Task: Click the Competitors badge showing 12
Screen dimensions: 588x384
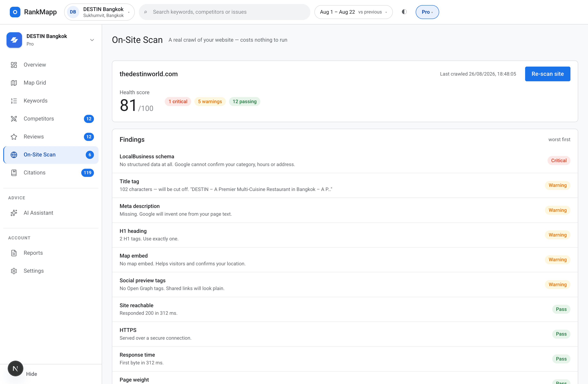Action: (89, 119)
